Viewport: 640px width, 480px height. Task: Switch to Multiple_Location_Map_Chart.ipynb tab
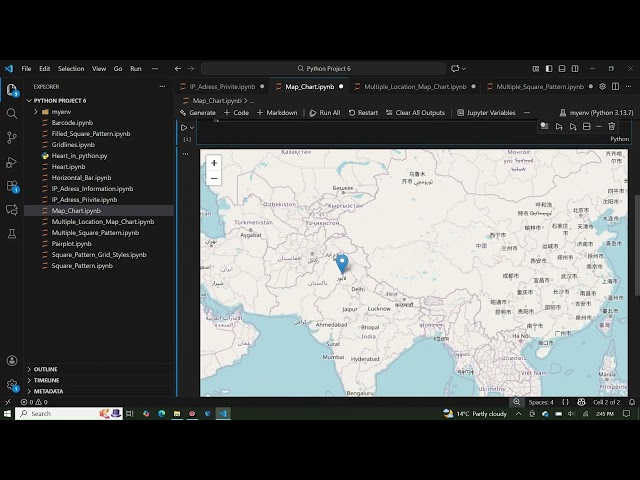tap(415, 87)
